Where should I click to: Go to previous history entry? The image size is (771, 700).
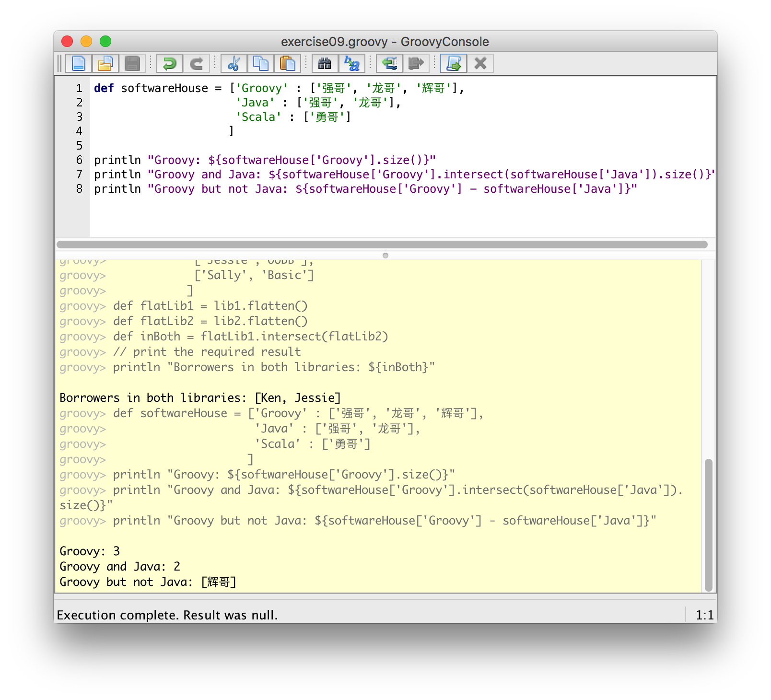(389, 63)
